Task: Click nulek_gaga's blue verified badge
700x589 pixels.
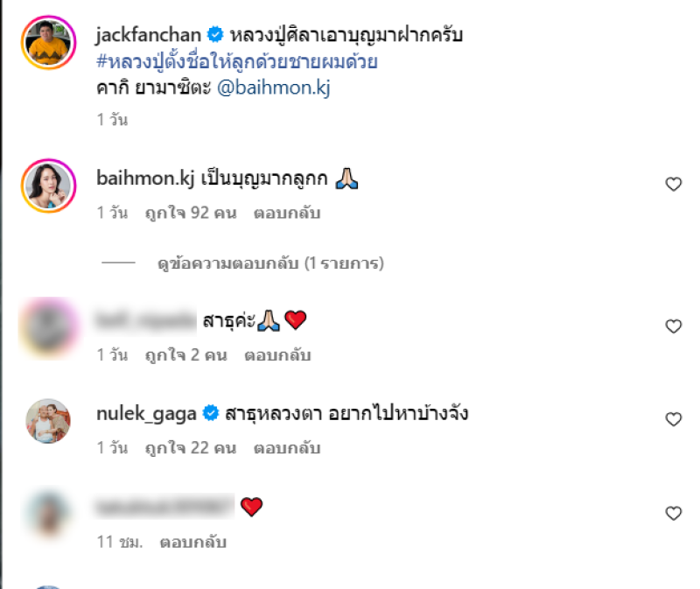Action: pyautogui.click(x=211, y=413)
